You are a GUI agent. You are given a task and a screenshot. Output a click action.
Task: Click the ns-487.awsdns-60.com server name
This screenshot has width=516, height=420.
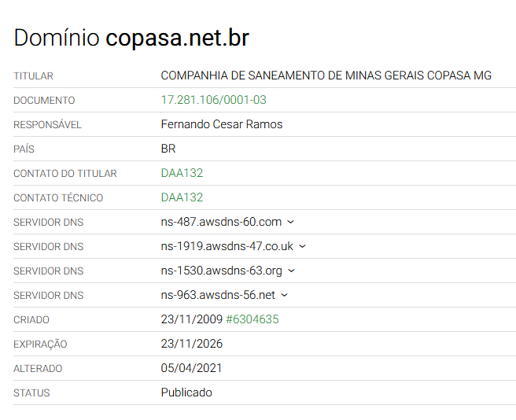tap(221, 222)
